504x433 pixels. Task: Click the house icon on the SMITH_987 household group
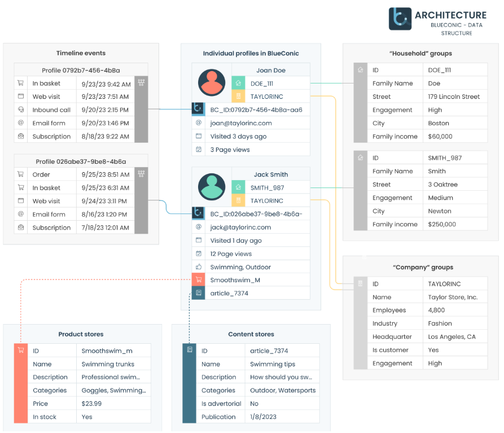point(360,158)
